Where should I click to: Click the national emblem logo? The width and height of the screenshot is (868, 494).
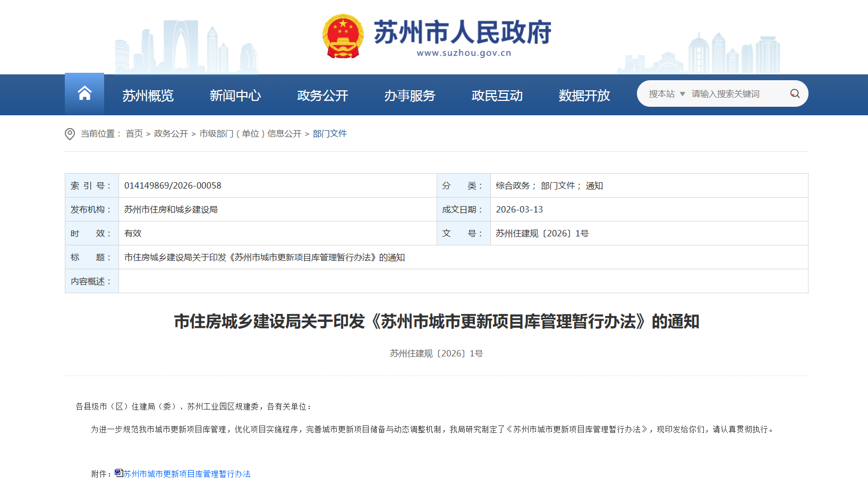pos(343,36)
